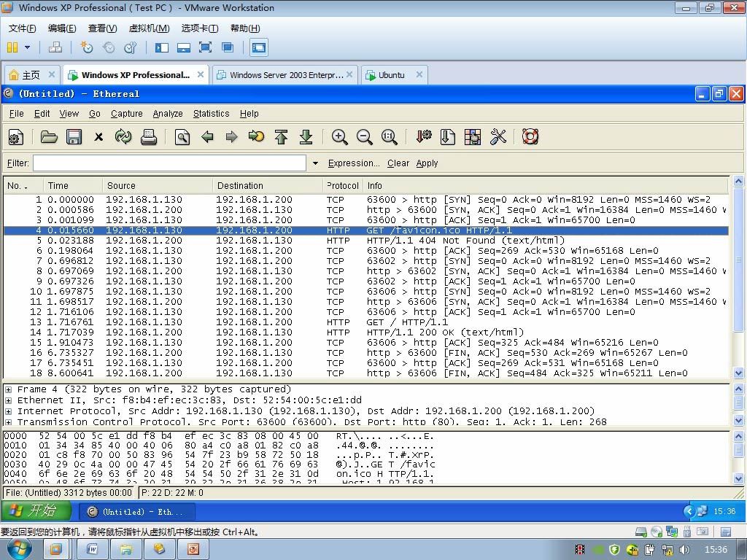The height and width of the screenshot is (560, 747).
Task: Select packet 14 HTTP/1.1 200 OK
Action: pyautogui.click(x=366, y=332)
